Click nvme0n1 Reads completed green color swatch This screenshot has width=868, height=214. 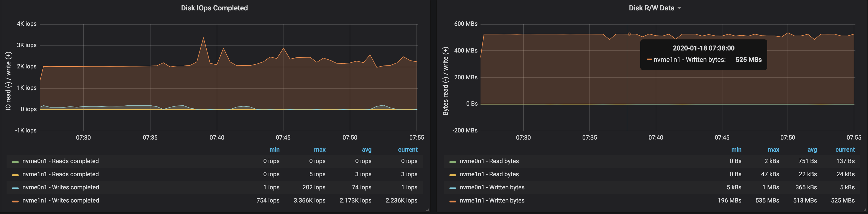pyautogui.click(x=15, y=162)
